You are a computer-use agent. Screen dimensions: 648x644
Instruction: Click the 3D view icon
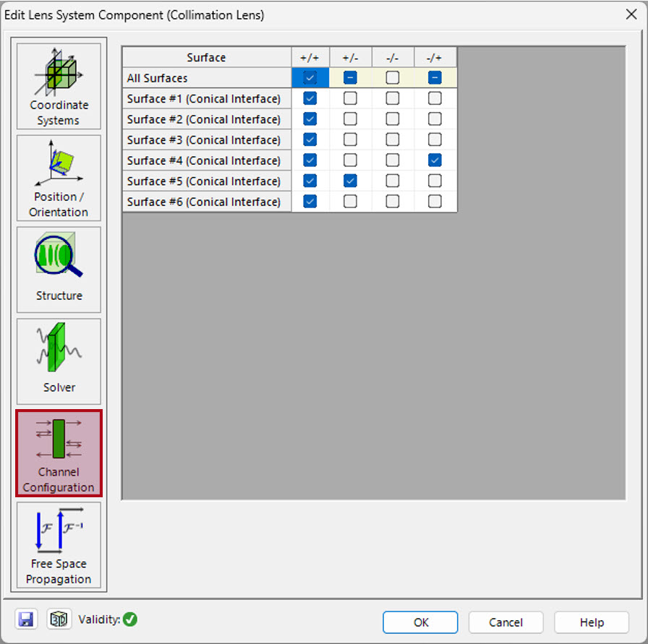click(x=59, y=619)
